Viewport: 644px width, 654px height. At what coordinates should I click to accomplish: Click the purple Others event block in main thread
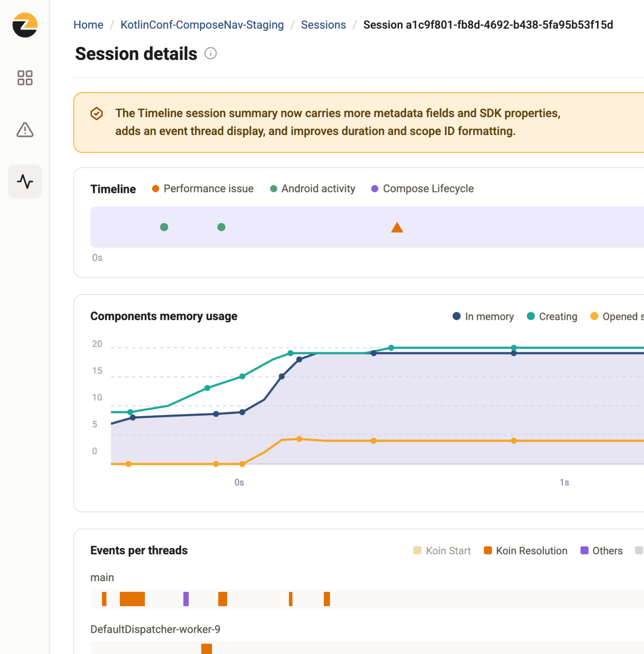point(186,599)
